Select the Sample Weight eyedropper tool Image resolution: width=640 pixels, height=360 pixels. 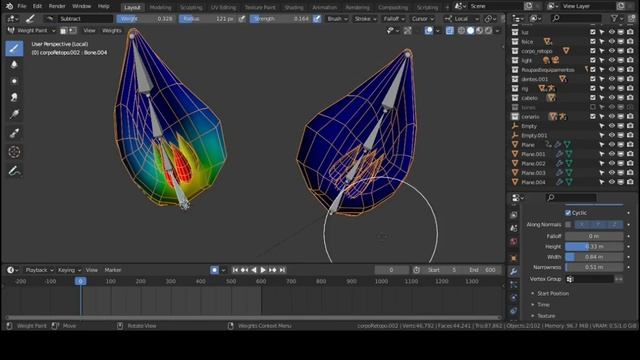[14, 133]
